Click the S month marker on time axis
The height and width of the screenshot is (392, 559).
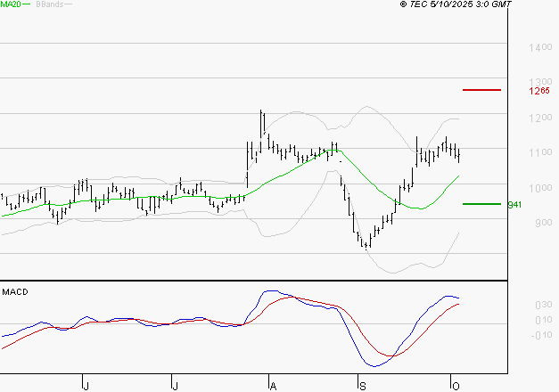tap(362, 385)
